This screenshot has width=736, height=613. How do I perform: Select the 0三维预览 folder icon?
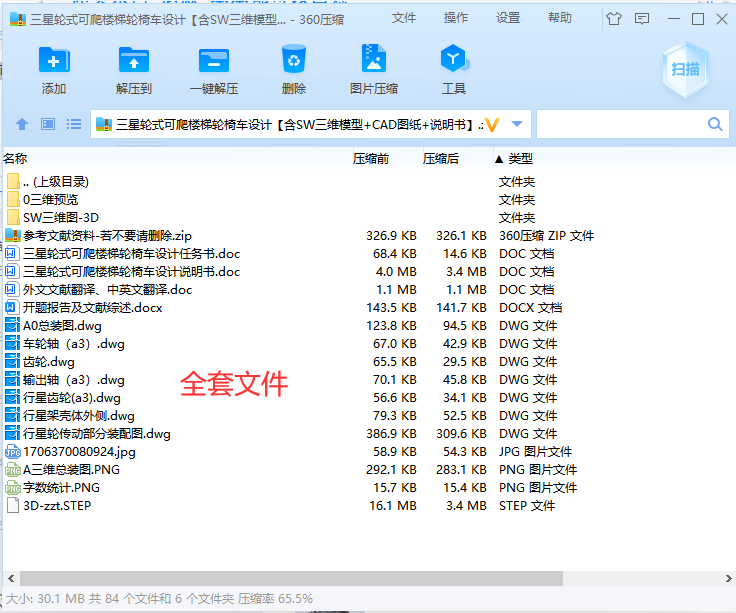coord(14,199)
